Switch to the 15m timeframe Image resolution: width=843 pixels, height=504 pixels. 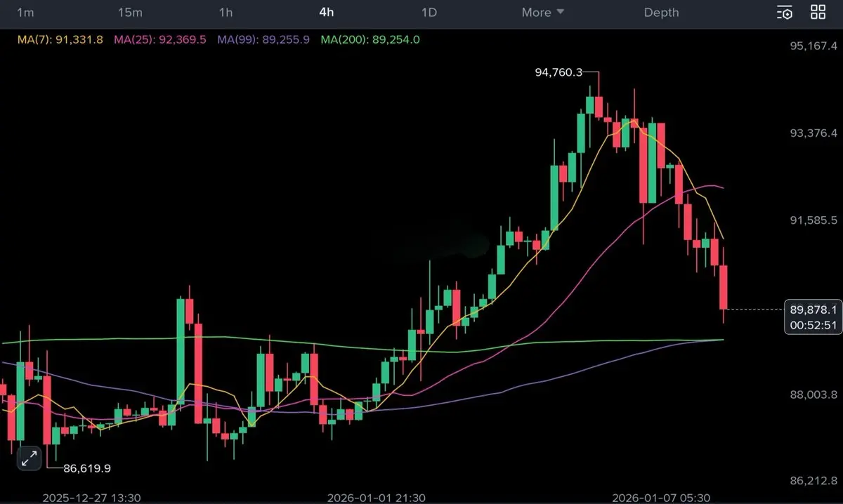(130, 12)
